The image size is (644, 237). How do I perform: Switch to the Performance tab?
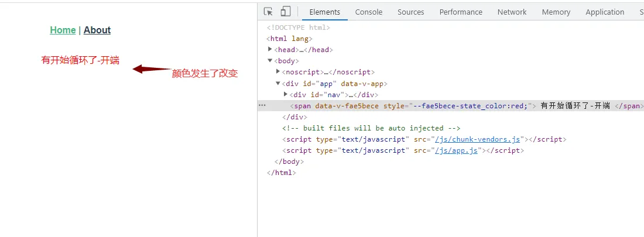tap(461, 12)
